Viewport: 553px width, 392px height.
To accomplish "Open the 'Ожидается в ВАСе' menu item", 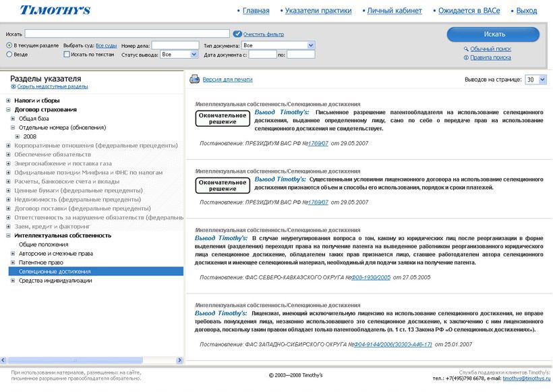I will point(469,11).
